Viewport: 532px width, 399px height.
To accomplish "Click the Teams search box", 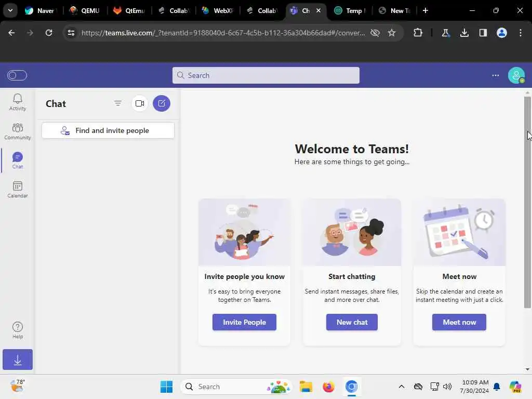I will (265, 75).
